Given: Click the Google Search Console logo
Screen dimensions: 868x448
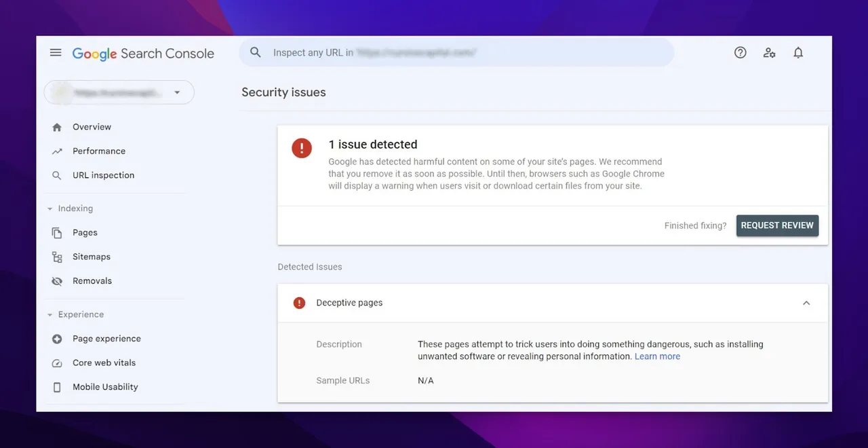Looking at the screenshot, I should [143, 54].
